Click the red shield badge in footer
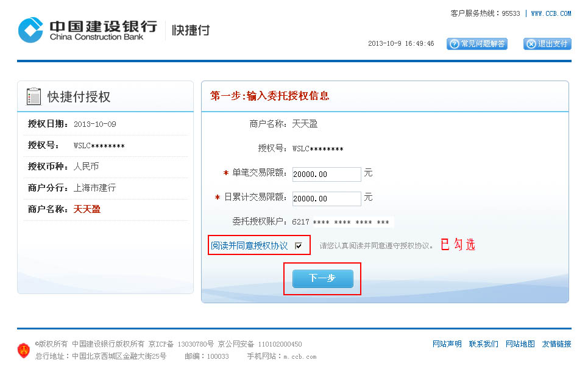Screen dimensions: 588x374 [24, 350]
